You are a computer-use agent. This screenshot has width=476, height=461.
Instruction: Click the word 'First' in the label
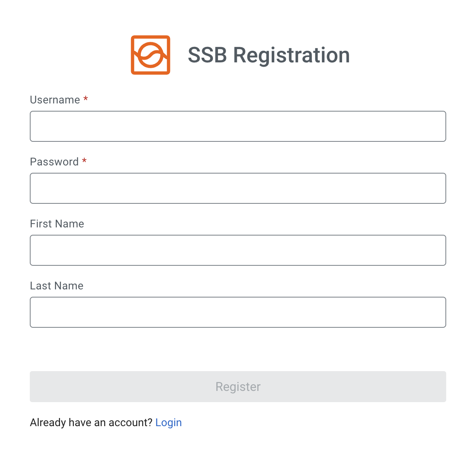[x=41, y=224]
